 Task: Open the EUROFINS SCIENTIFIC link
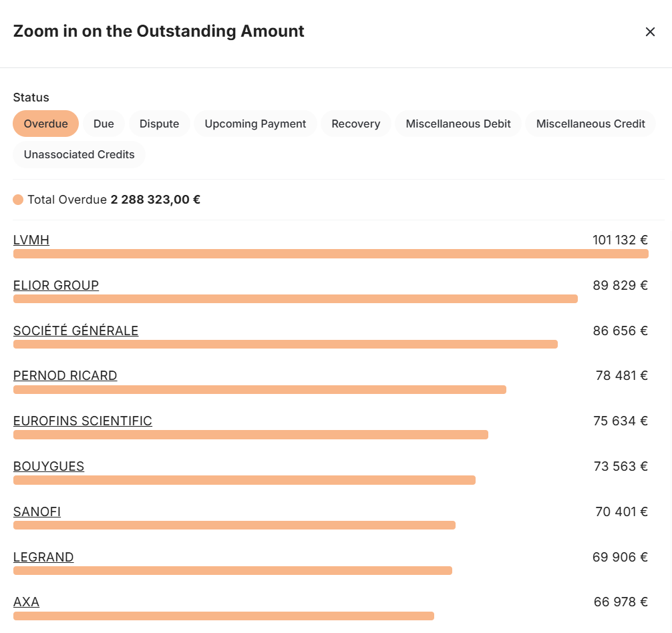pos(83,421)
